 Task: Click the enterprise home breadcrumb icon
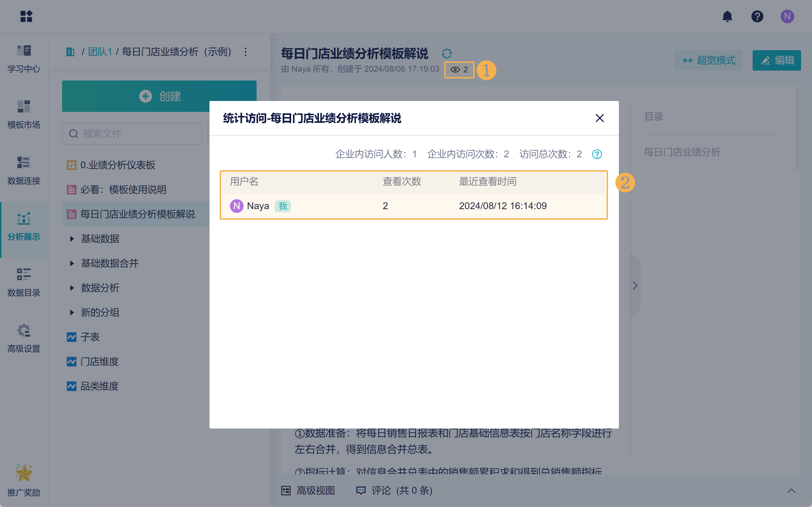70,52
